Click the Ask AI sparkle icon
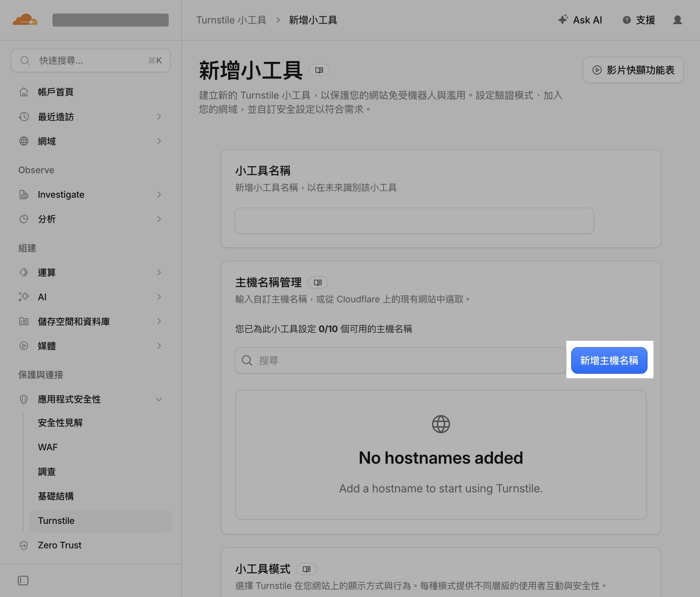Screen dimensions: 700x597 pos(563,20)
